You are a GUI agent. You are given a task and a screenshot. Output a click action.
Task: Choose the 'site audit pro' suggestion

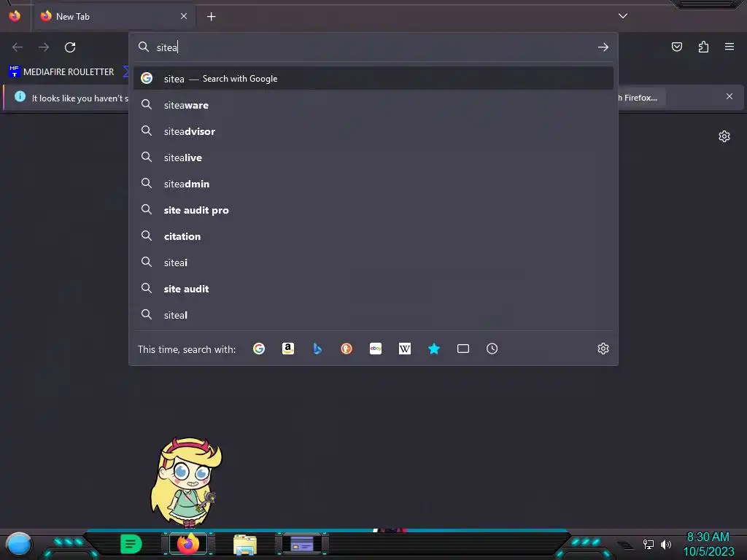(x=373, y=210)
